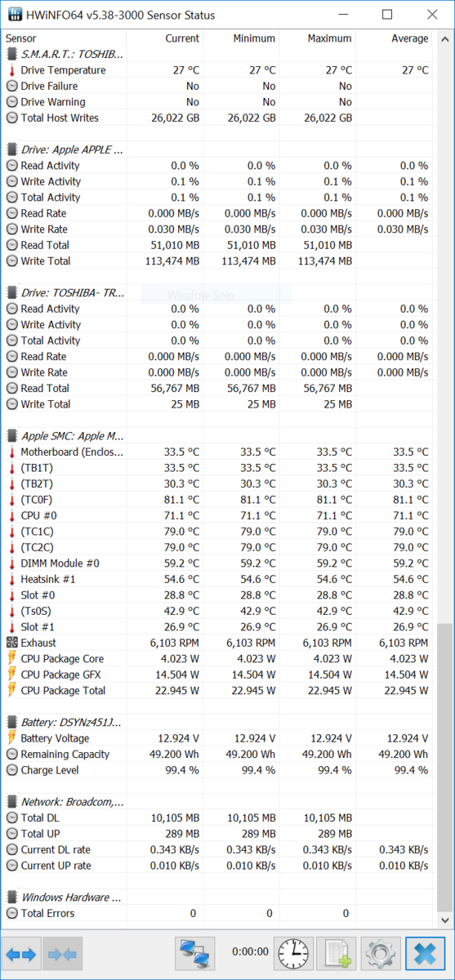Select the CPU Package Total row
The height and width of the screenshot is (980, 455).
coord(219,691)
